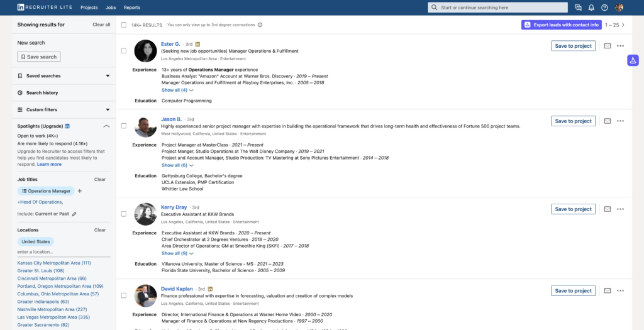Select all results checkbox
The image size is (644, 330).
pyautogui.click(x=124, y=25)
